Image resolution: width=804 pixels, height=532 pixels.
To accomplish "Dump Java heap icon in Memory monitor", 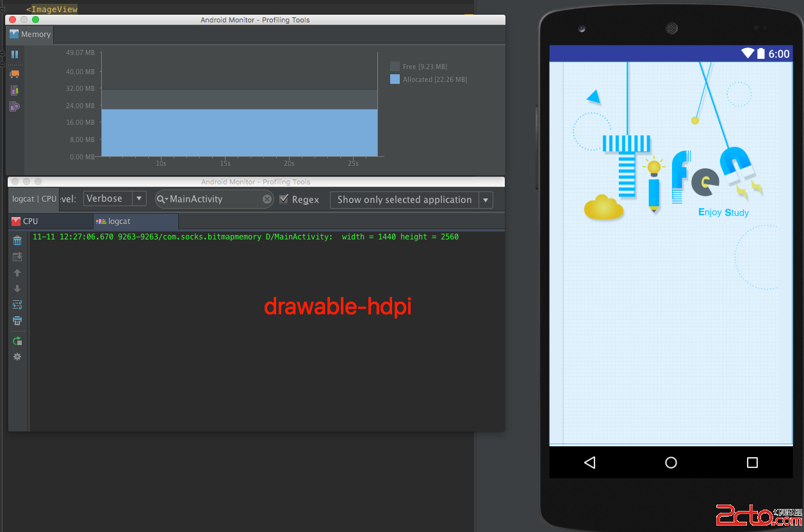I will pos(15,90).
